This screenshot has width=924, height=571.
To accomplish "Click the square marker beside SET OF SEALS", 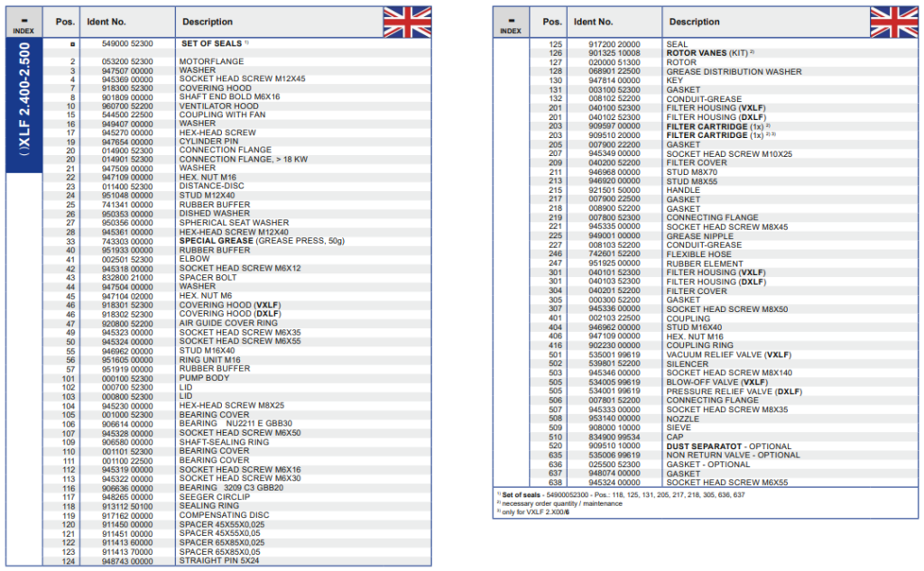I will (x=72, y=43).
